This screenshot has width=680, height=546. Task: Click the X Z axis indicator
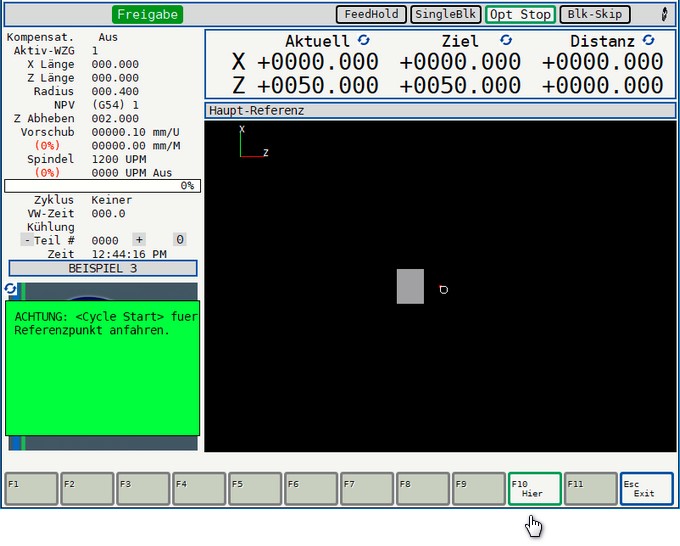coord(254,141)
